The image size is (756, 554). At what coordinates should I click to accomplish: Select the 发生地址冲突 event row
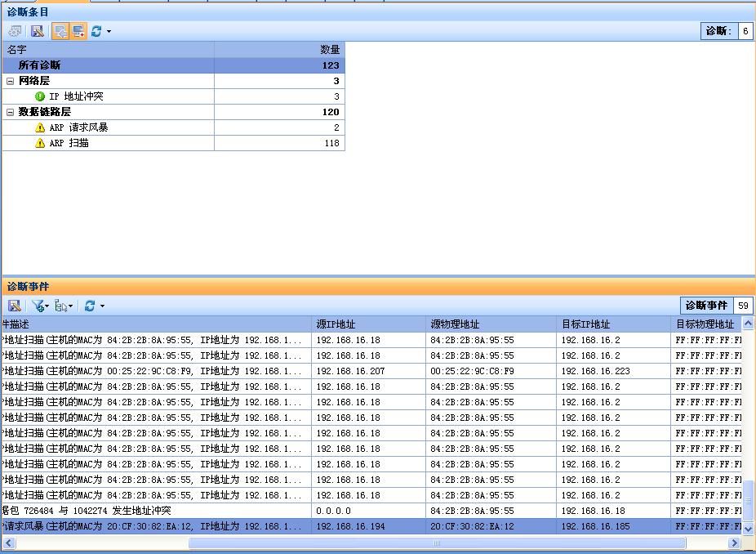point(371,511)
